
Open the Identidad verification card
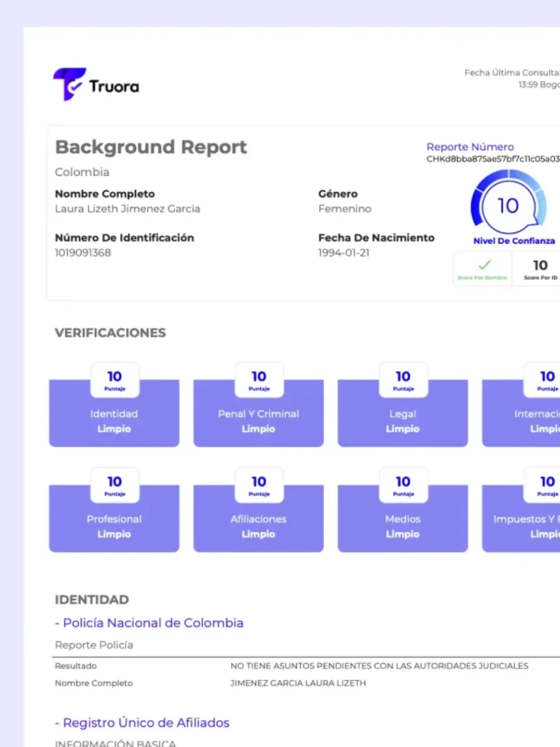pyautogui.click(x=114, y=413)
